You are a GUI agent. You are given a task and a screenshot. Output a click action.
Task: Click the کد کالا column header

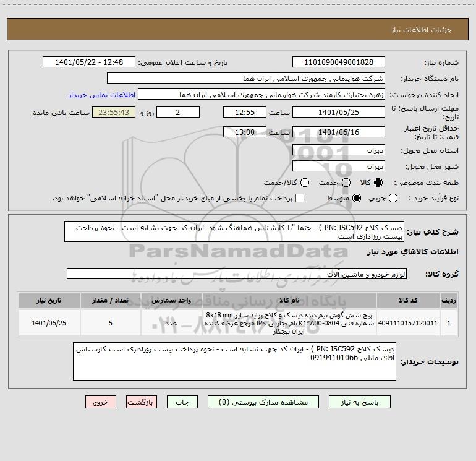click(x=408, y=300)
